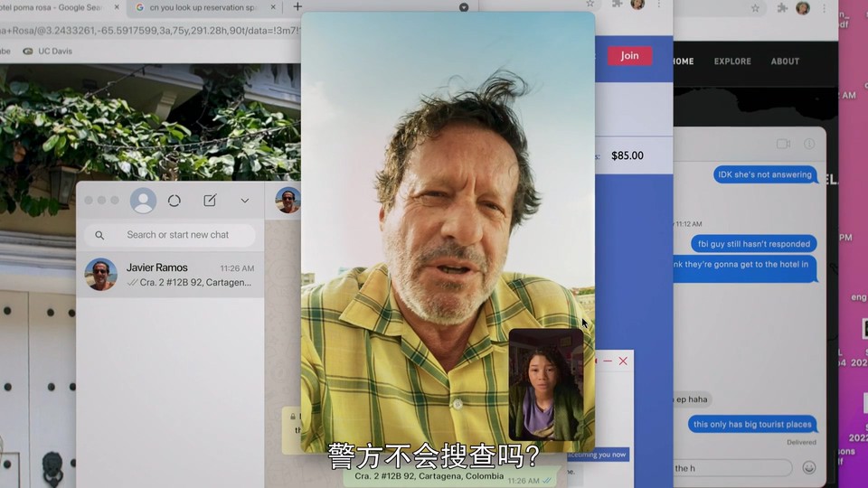Click the Search or start new chat field
The image size is (868, 488).
(177, 235)
